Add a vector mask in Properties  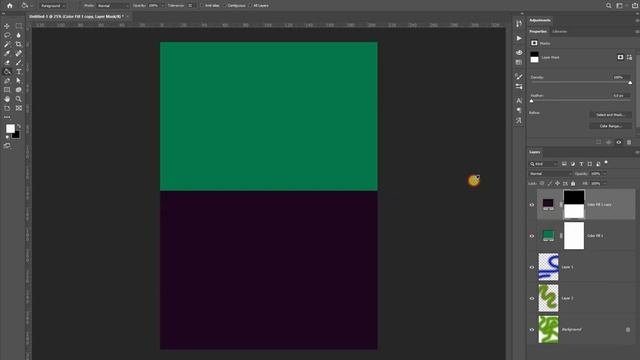tap(629, 58)
